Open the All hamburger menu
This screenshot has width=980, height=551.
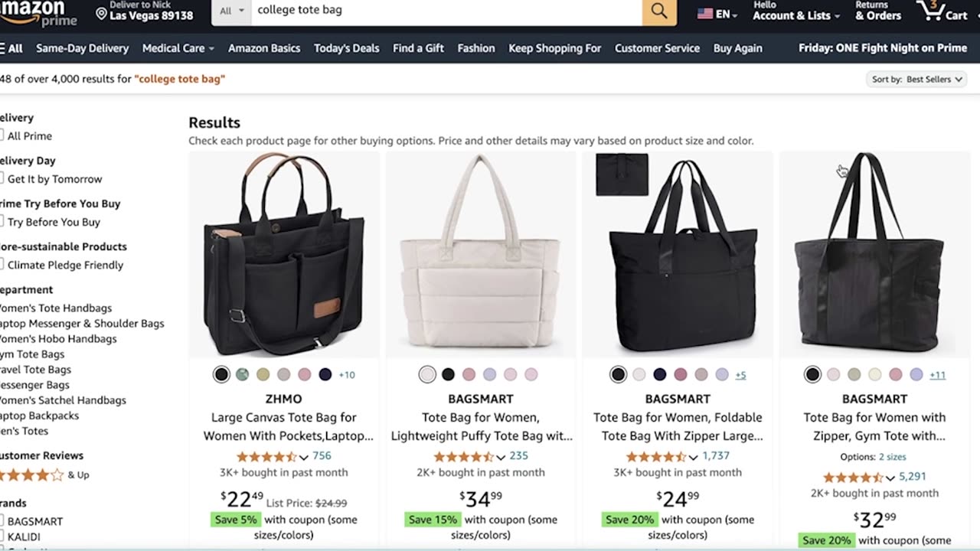click(x=11, y=48)
